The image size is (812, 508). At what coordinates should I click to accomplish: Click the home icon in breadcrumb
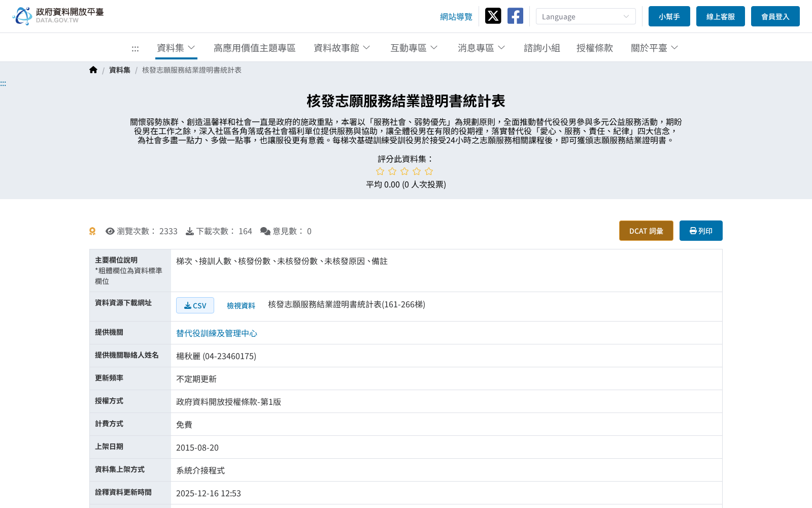[x=93, y=70]
